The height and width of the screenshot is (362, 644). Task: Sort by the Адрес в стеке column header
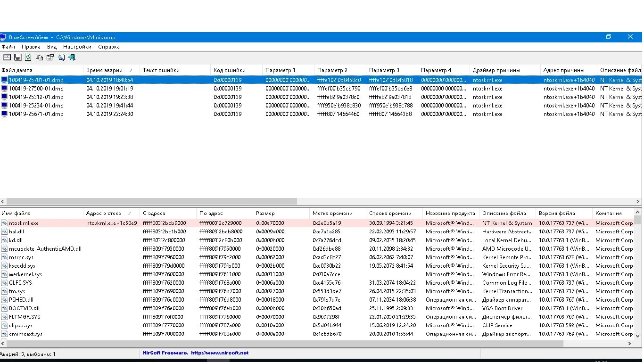(111, 213)
